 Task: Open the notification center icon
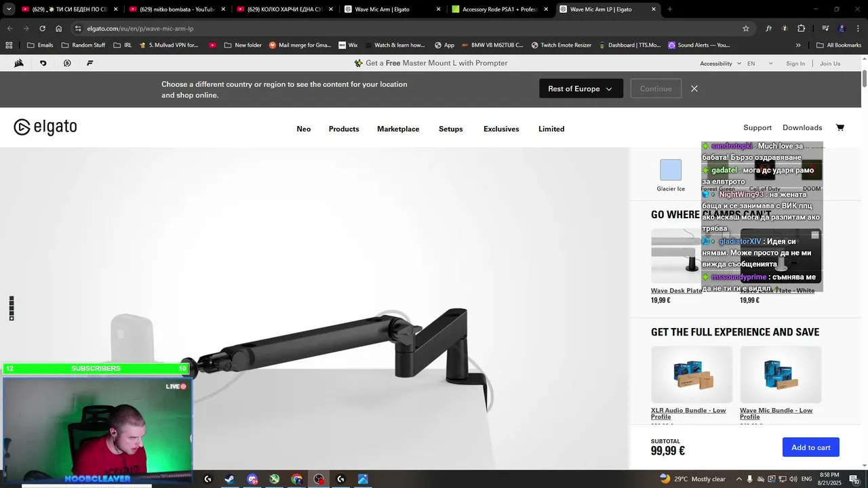pyautogui.click(x=854, y=479)
